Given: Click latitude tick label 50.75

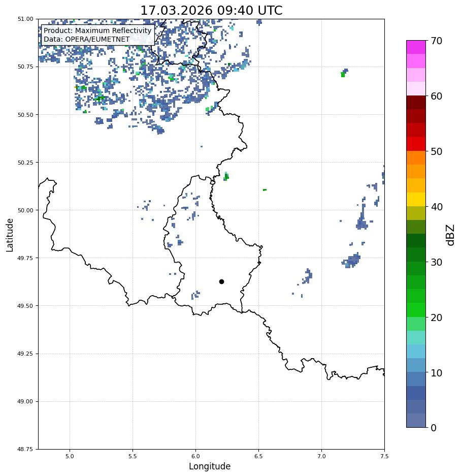Looking at the screenshot, I should (25, 67).
